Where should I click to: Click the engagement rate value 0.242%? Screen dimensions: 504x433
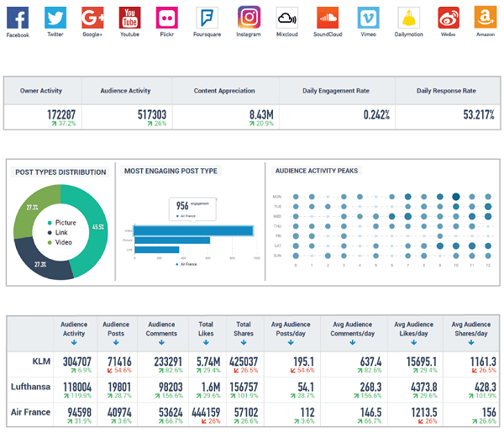coord(376,114)
